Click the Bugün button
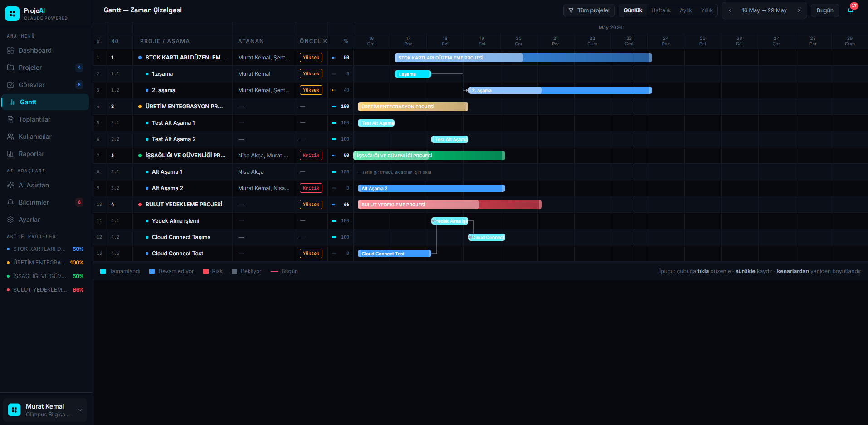 coord(825,10)
